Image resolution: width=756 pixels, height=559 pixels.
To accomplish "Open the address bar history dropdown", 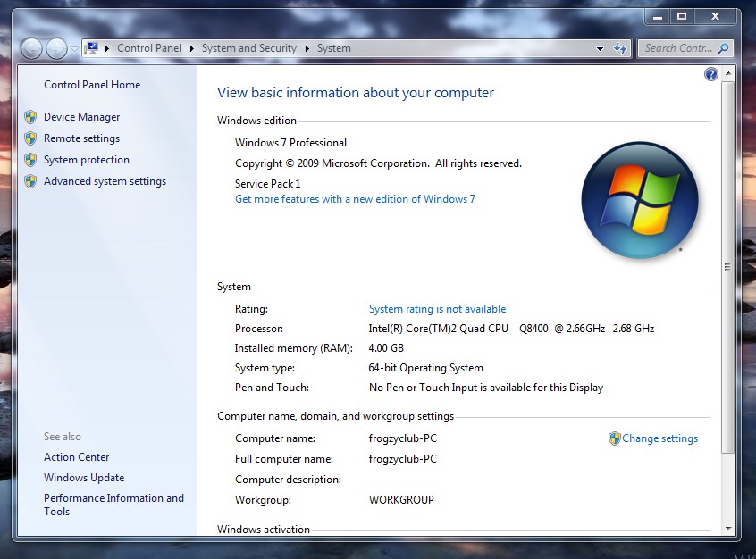I will (600, 49).
